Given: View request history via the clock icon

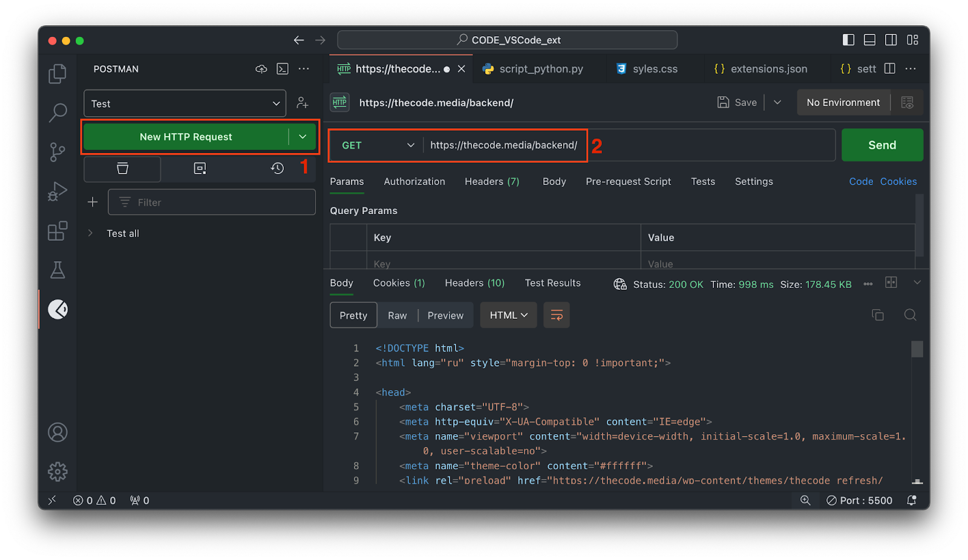Looking at the screenshot, I should tap(276, 169).
